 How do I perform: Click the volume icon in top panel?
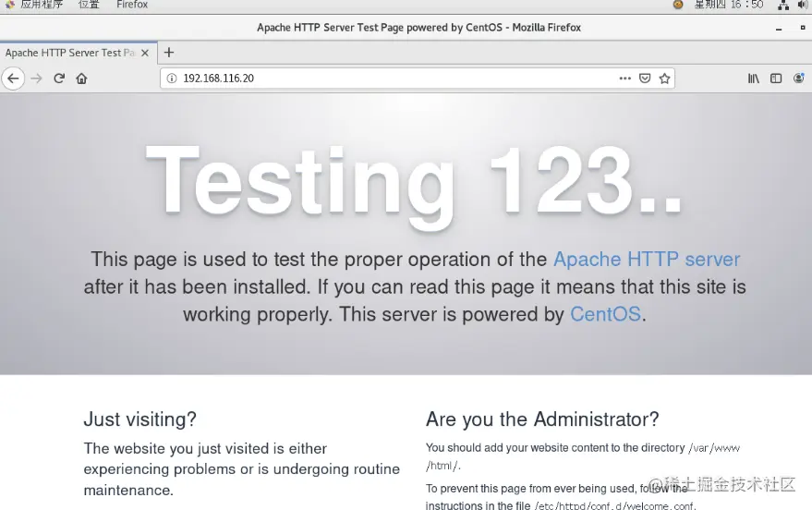point(804,5)
